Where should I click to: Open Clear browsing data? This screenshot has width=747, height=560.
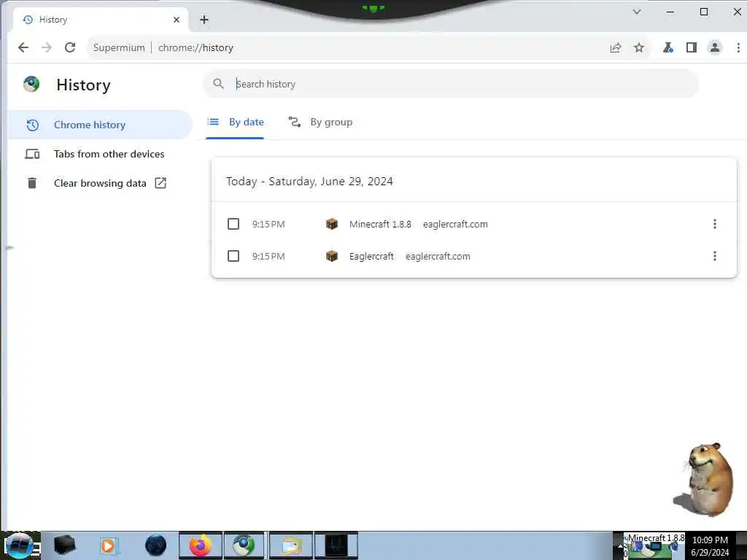point(100,183)
